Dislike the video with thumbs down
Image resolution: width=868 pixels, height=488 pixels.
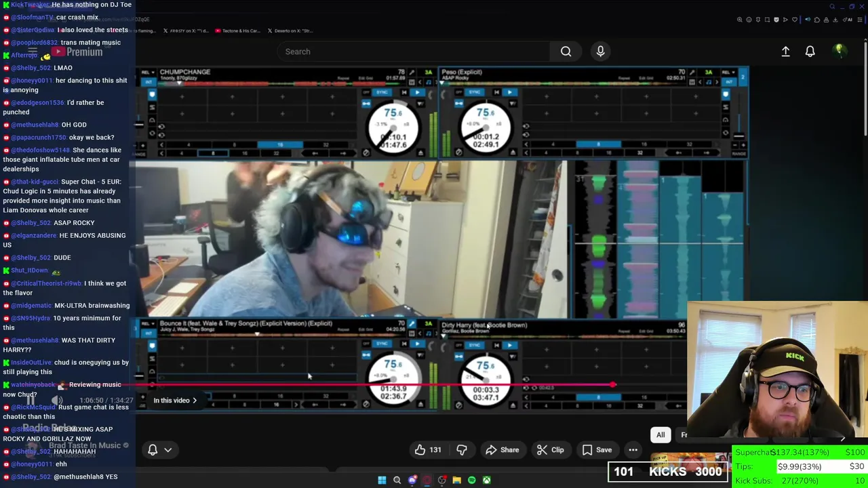[x=462, y=450]
